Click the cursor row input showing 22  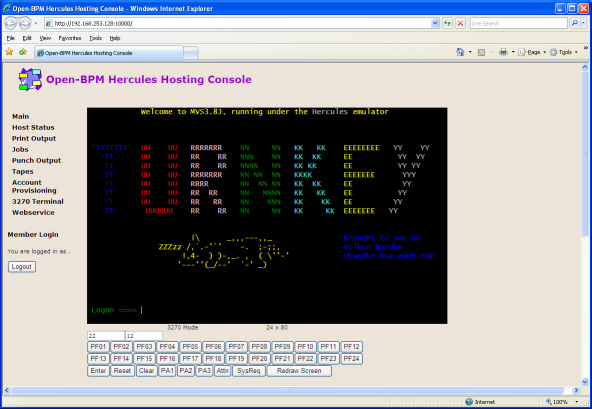[x=106, y=336]
